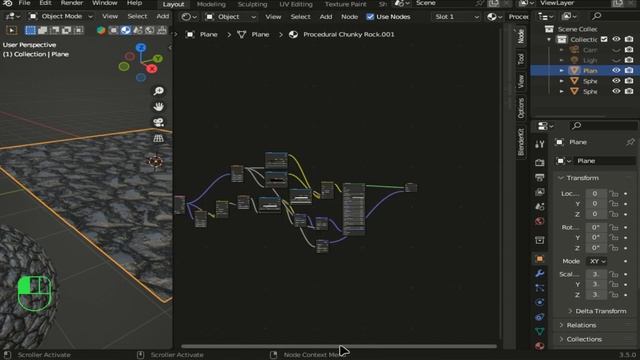Lock the Location X value

[613, 193]
